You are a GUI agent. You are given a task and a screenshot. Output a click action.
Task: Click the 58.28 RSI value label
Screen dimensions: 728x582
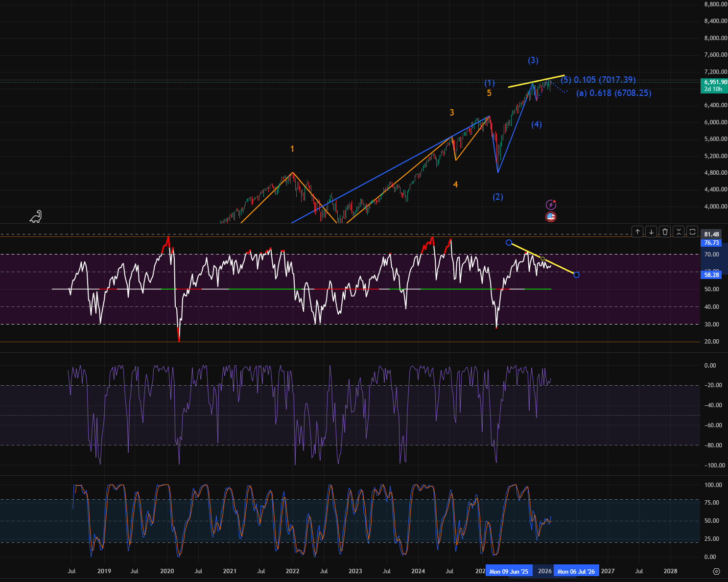pos(712,275)
